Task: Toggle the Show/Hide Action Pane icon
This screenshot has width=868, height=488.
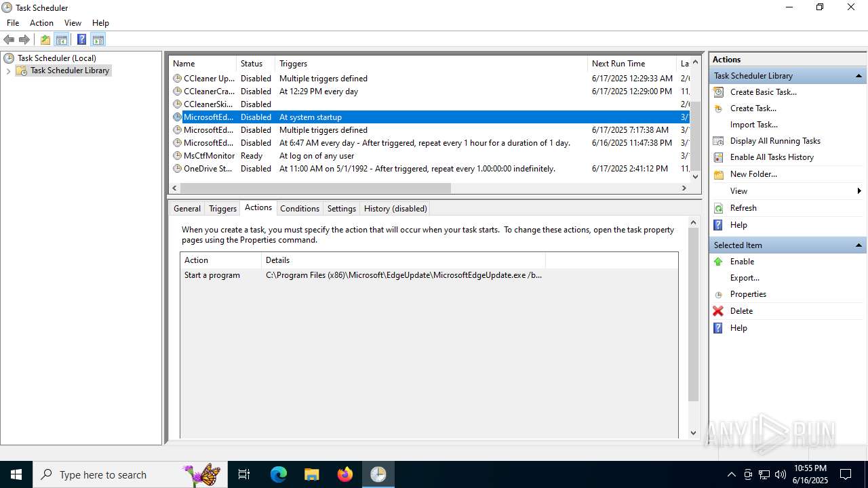Action: (x=98, y=39)
